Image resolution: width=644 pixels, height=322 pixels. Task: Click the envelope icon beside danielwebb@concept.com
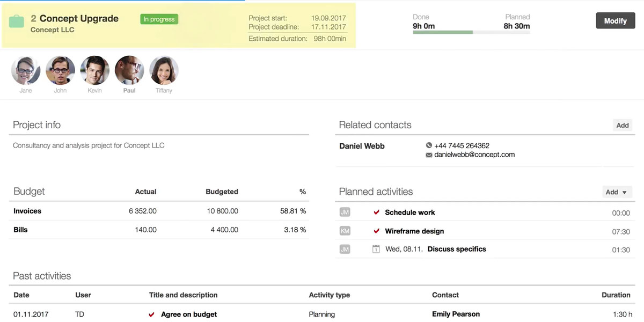(429, 155)
